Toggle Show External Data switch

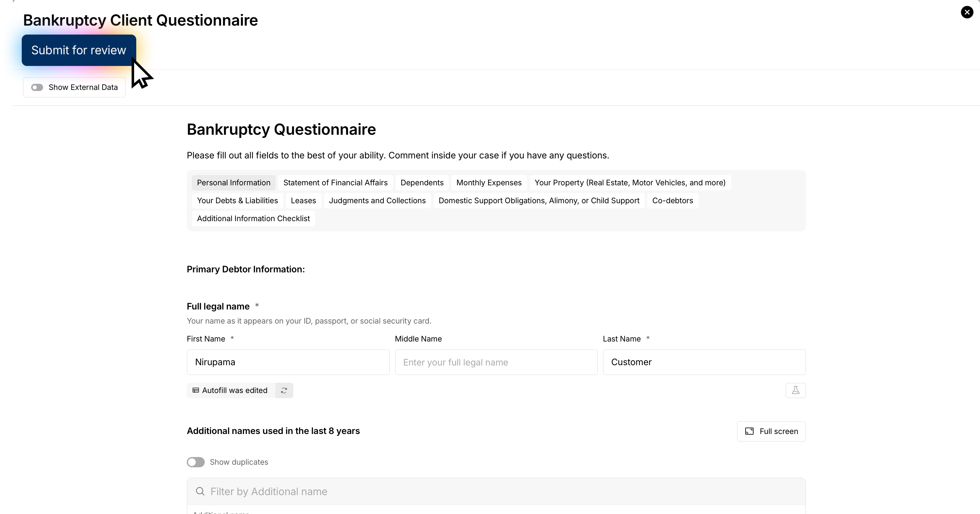click(x=37, y=88)
